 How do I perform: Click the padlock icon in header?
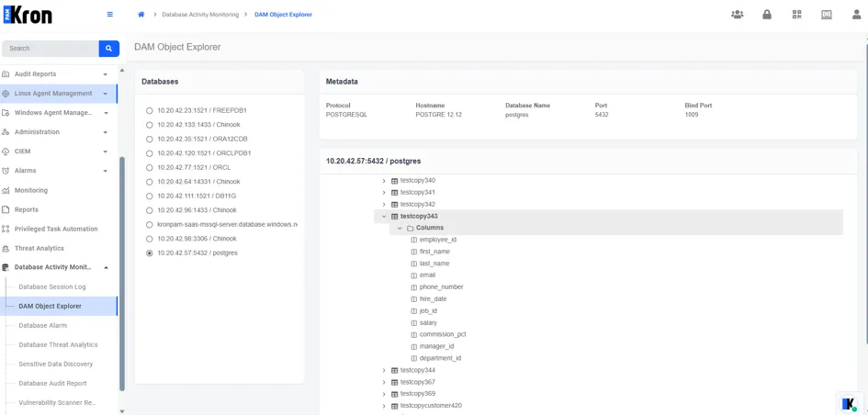(767, 15)
